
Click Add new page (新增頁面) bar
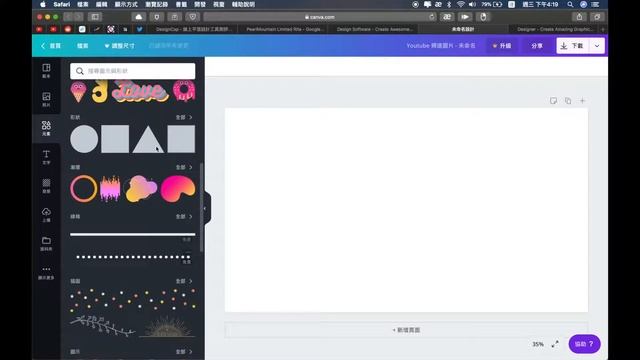(x=406, y=330)
